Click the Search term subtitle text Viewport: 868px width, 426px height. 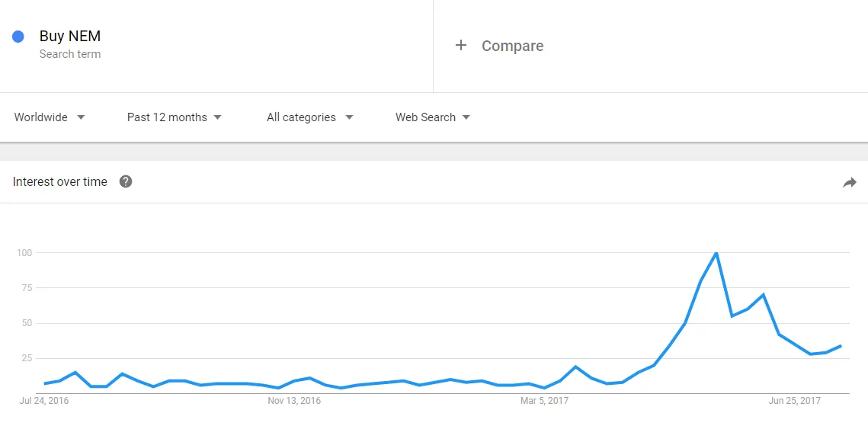pyautogui.click(x=70, y=54)
